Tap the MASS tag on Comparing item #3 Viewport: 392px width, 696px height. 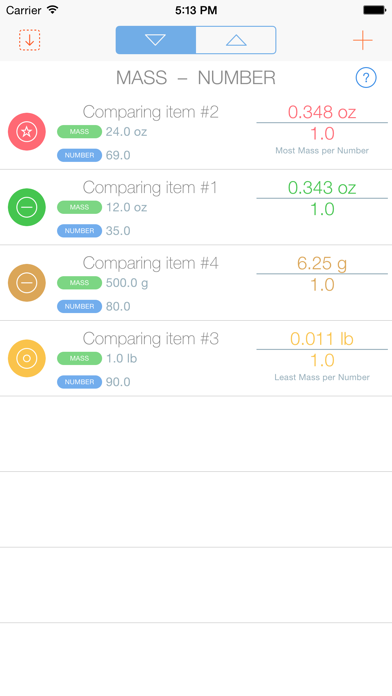(x=79, y=359)
